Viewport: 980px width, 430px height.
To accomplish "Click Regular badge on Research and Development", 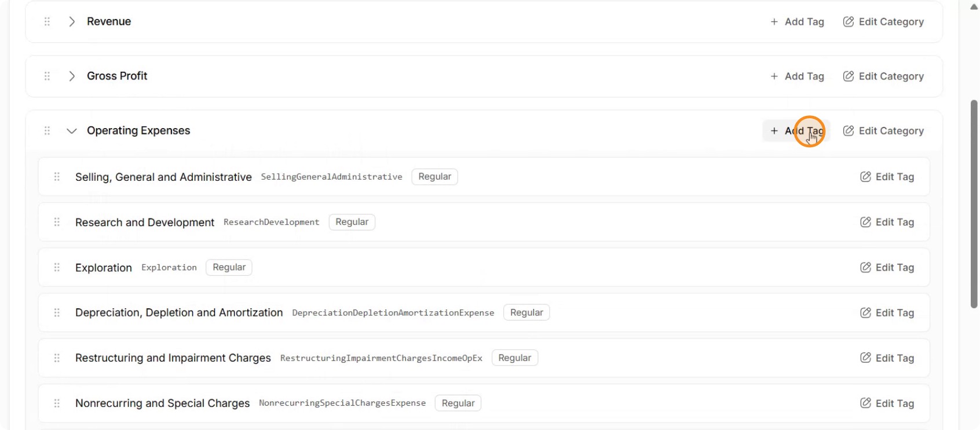I will point(352,222).
